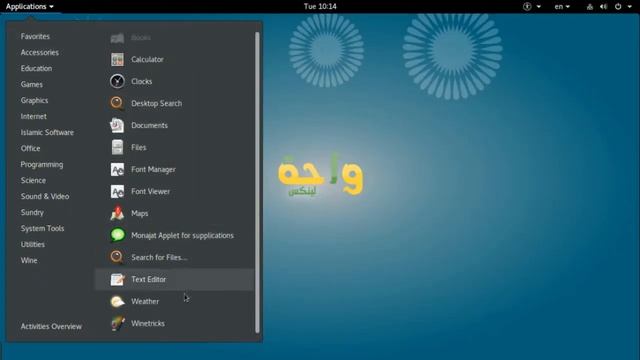Viewport: 640px width, 360px height.
Task: Select the Wine category
Action: pos(29,260)
